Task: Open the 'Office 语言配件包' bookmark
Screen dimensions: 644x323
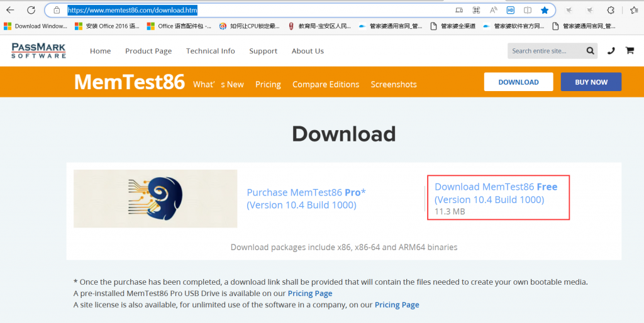Action: [179, 26]
